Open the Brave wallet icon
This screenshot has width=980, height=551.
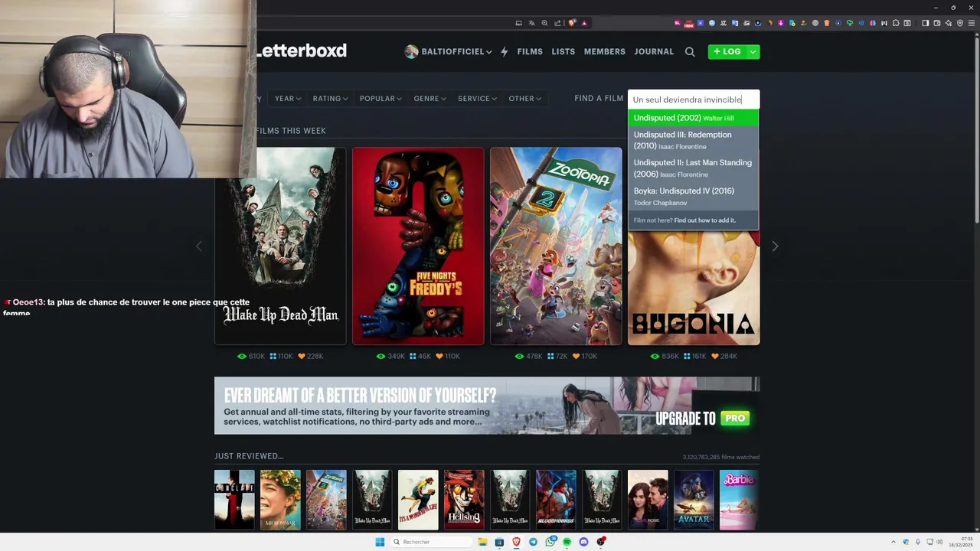click(936, 23)
